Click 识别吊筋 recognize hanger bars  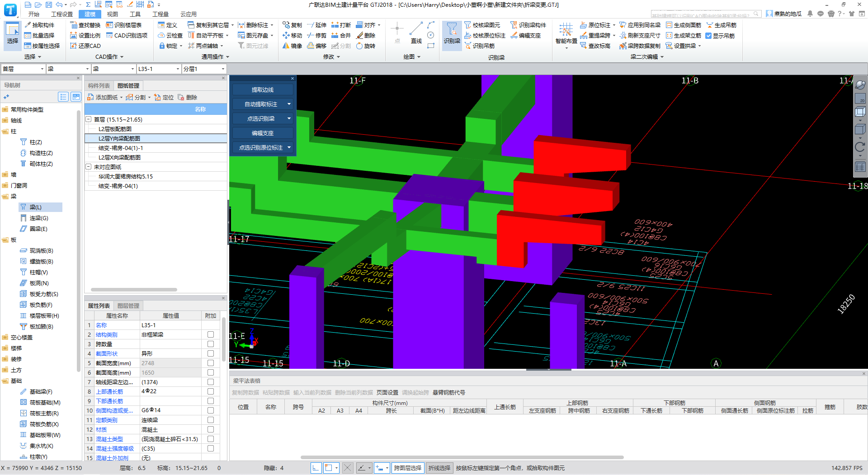click(480, 46)
